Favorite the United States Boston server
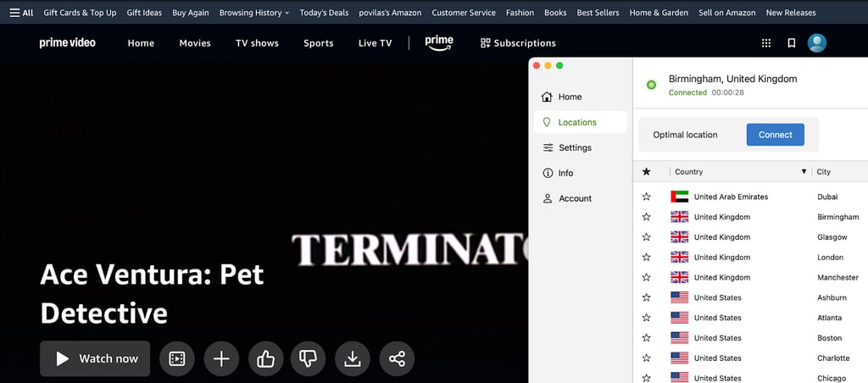This screenshot has height=383, width=868. point(646,337)
